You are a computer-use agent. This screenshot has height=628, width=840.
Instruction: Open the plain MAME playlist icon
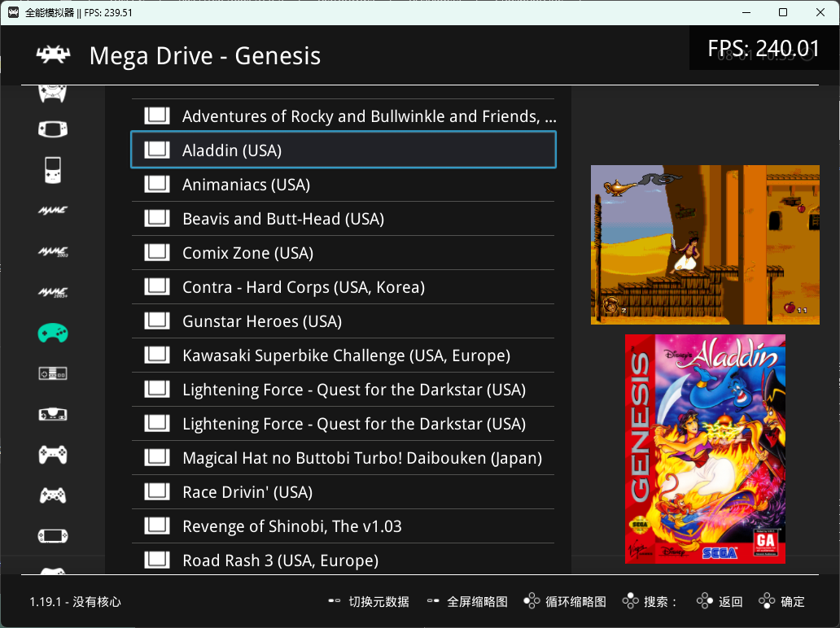point(53,211)
